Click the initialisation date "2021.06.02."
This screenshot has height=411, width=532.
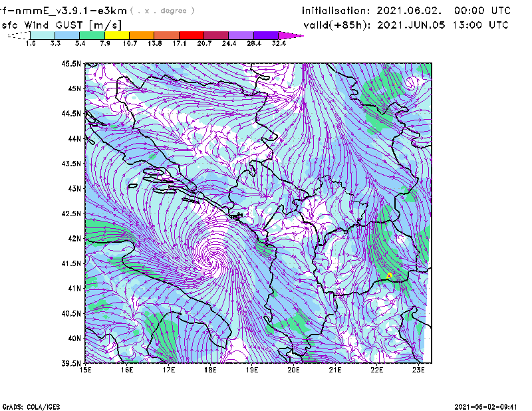[x=409, y=11]
